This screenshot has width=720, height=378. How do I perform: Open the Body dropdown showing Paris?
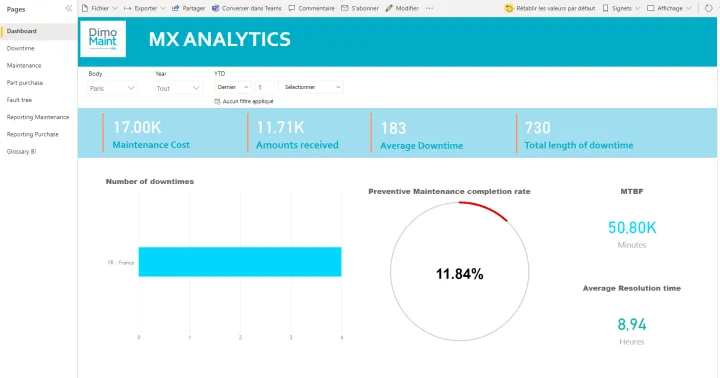112,88
